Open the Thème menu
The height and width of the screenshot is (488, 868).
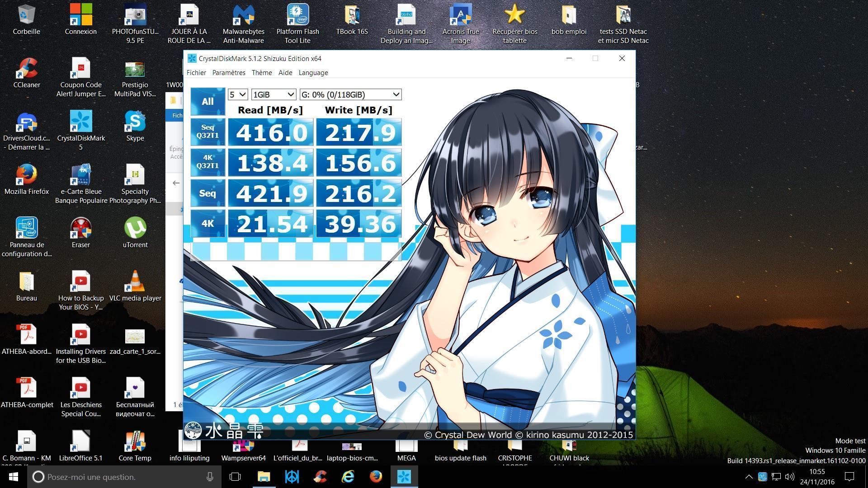(262, 73)
